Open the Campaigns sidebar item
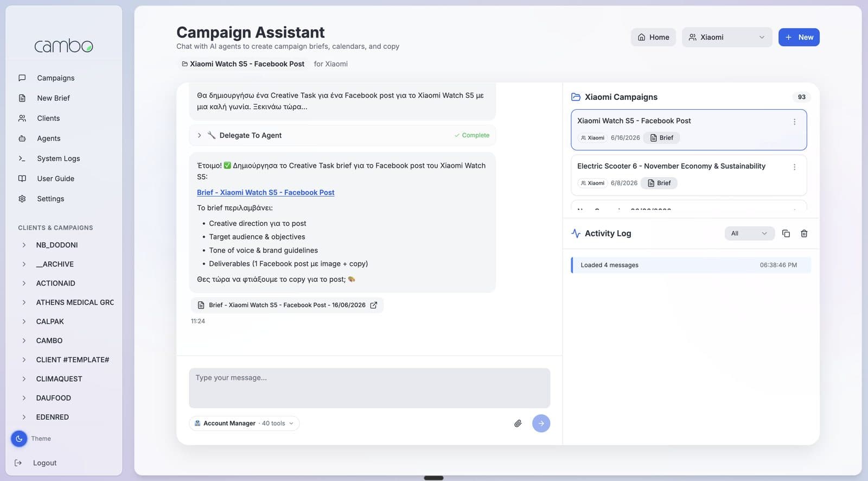Screen dimensions: 868x481 pos(55,78)
